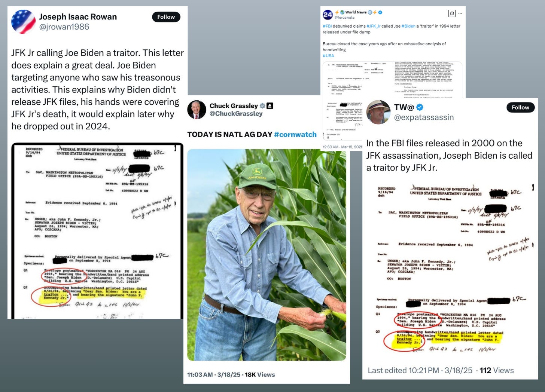This screenshot has height=392, width=545.
Task: Click the blue verified badge beside TW@
Action: coord(420,107)
